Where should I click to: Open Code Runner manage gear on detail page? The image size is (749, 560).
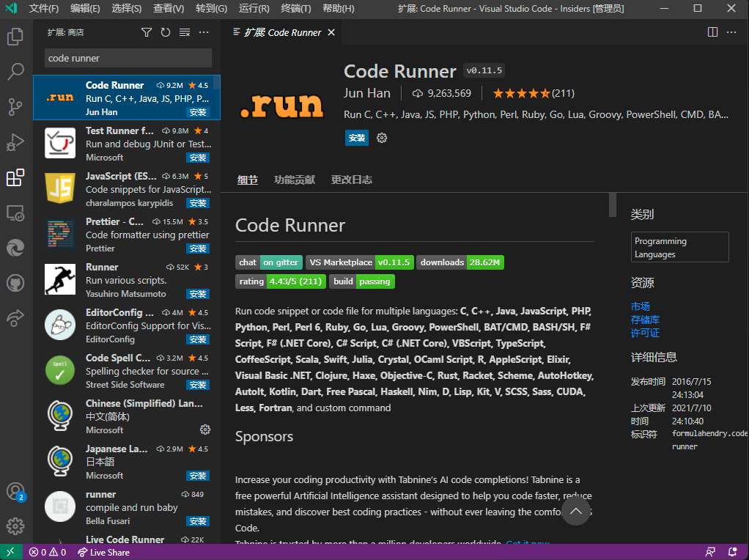(381, 138)
